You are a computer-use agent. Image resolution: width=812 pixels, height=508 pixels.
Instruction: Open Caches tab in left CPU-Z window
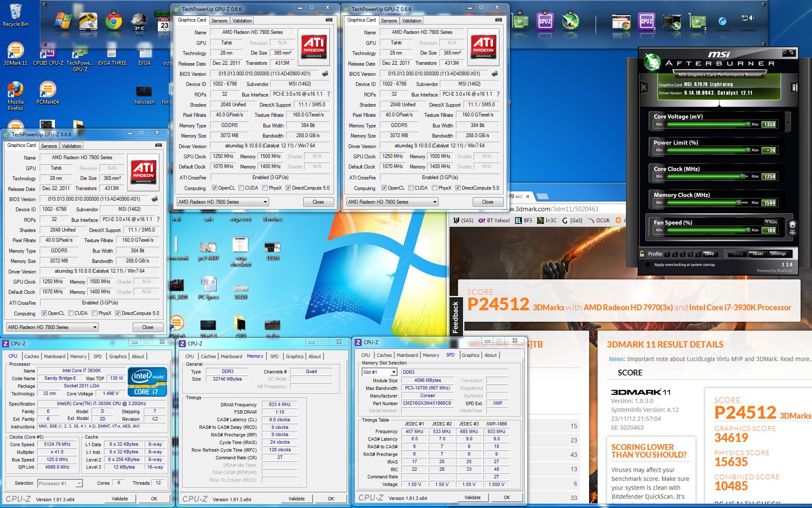(31, 356)
